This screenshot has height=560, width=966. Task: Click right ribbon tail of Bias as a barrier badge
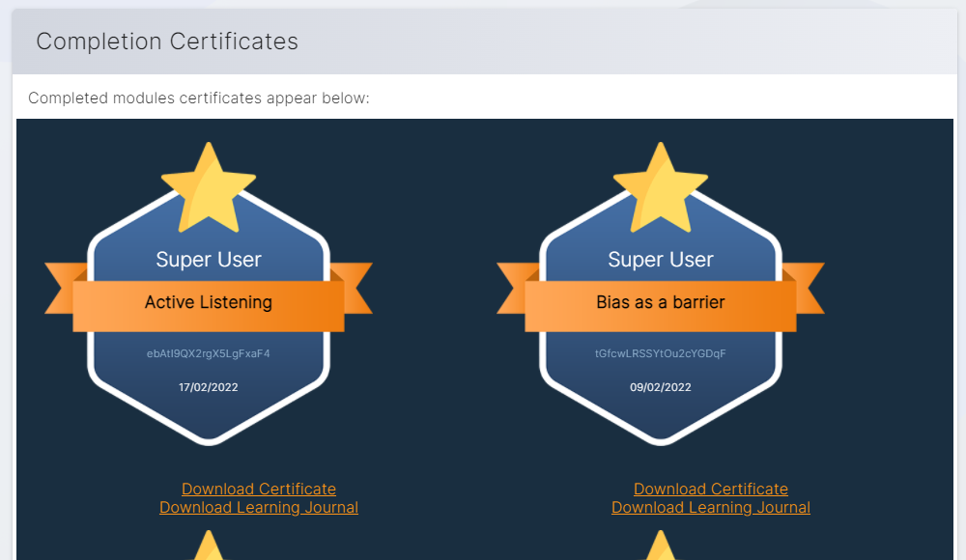pos(808,288)
